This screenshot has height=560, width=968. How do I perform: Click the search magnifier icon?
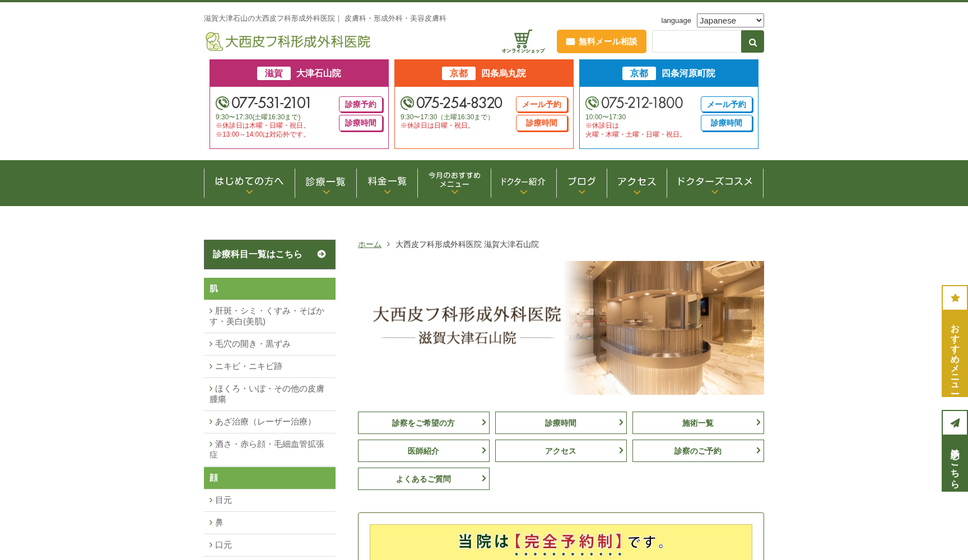752,41
